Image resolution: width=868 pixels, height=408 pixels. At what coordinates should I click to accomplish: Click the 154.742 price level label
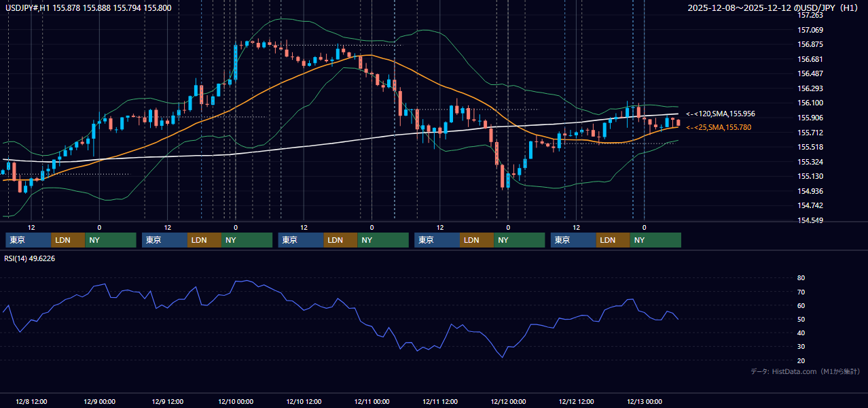pyautogui.click(x=810, y=205)
